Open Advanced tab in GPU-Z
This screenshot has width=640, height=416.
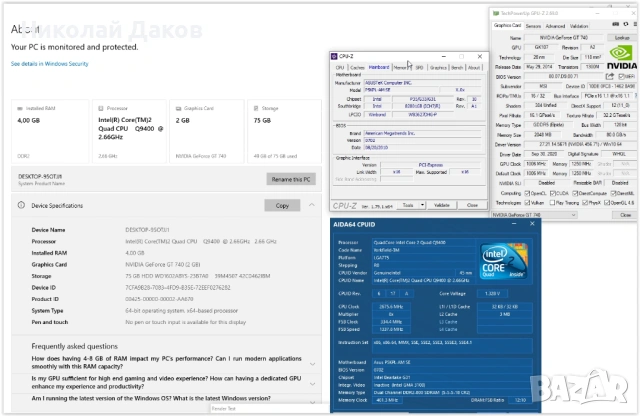click(x=556, y=26)
